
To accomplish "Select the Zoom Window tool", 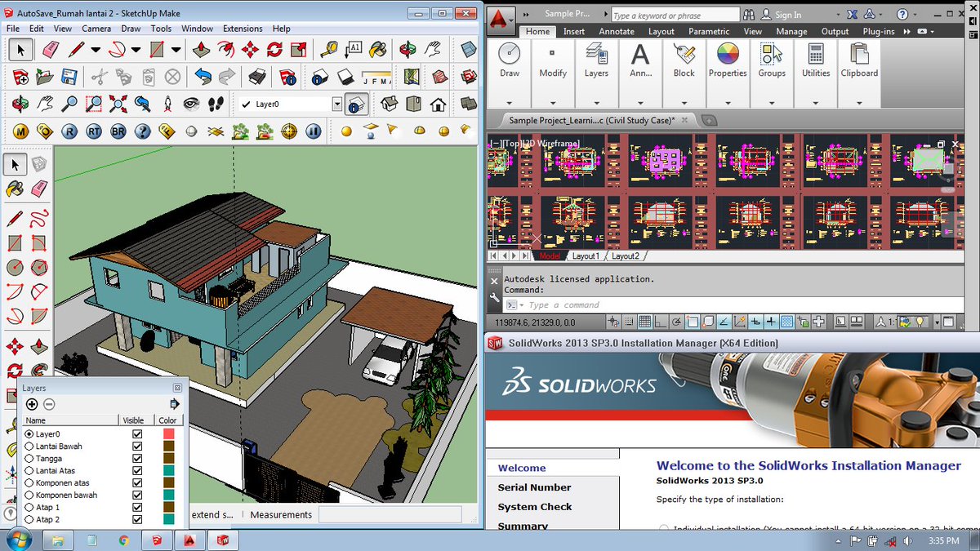I will (x=95, y=104).
